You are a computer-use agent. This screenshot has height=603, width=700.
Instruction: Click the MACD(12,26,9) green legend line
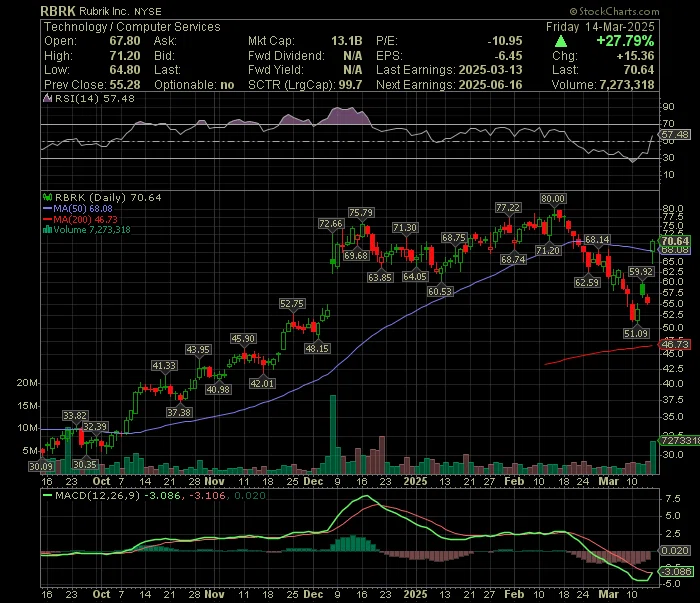point(47,495)
